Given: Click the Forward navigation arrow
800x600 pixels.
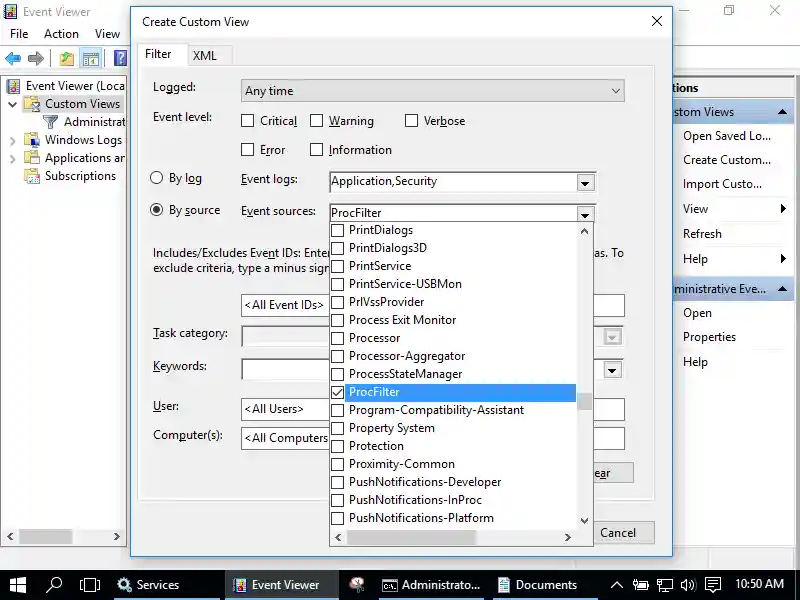Looking at the screenshot, I should point(36,58).
